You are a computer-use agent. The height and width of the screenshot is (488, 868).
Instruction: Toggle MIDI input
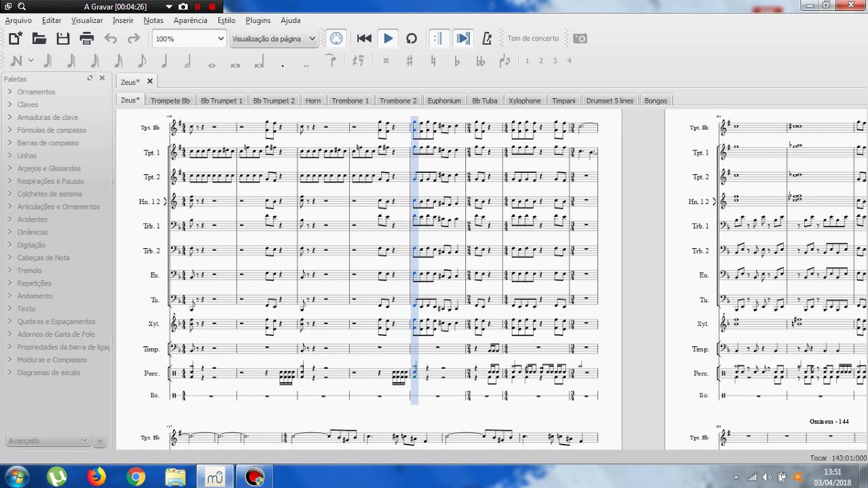[336, 39]
